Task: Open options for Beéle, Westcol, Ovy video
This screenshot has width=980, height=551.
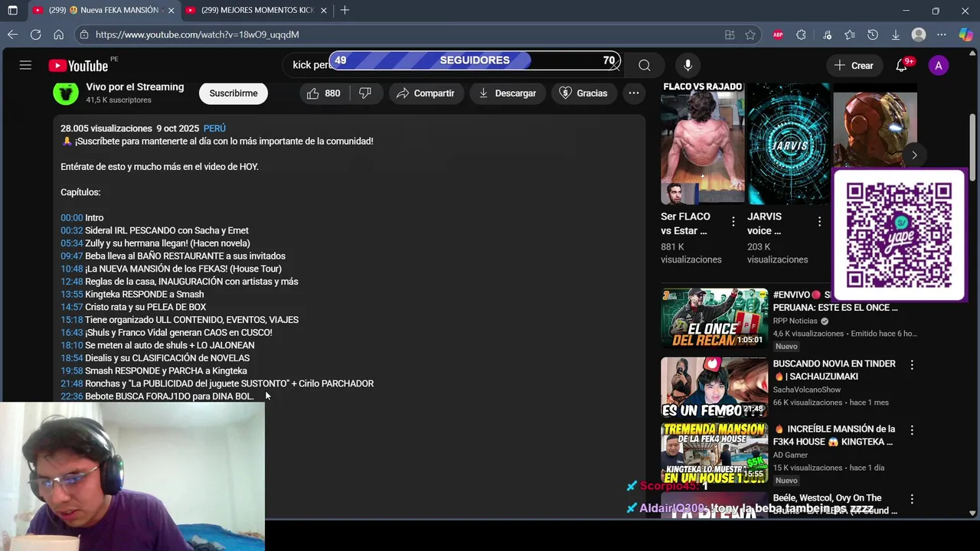Action: point(912,499)
